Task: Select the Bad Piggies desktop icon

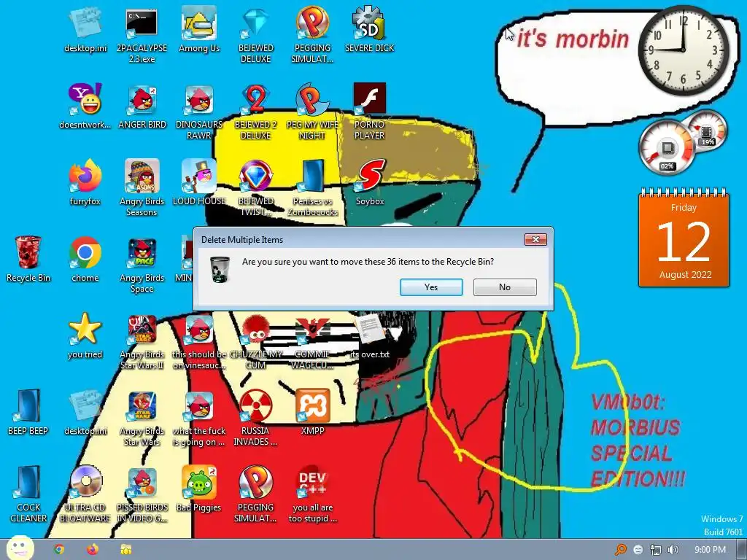Action: point(199,489)
